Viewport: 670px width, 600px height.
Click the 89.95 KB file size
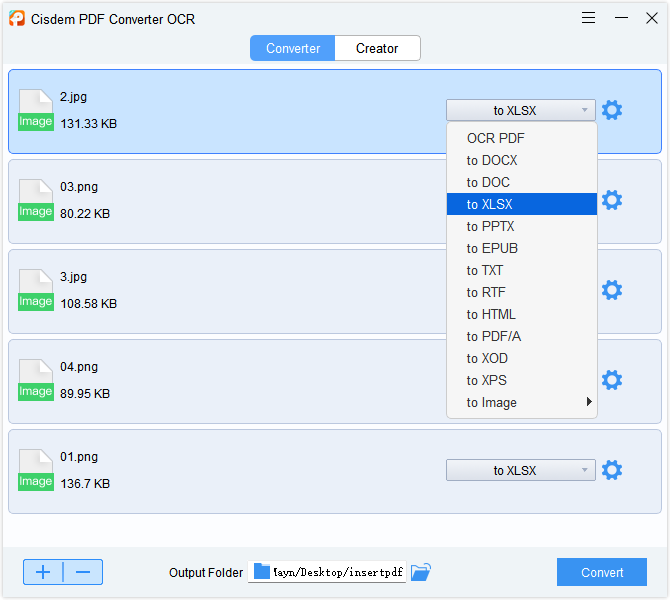(85, 393)
